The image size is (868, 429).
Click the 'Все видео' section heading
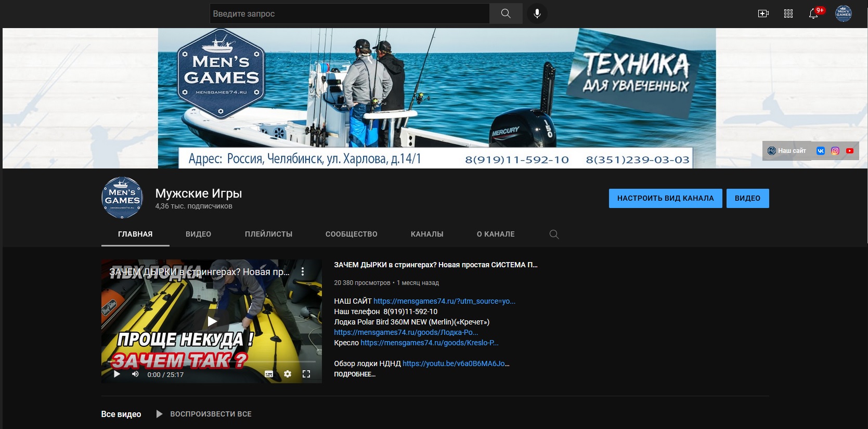click(x=121, y=414)
